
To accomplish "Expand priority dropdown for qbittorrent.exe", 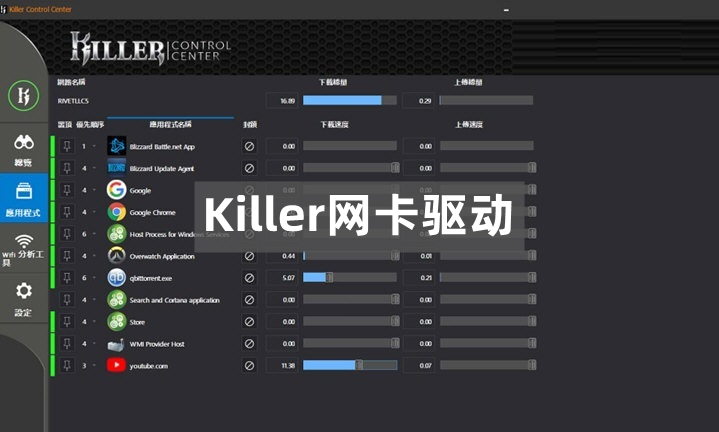I will pyautogui.click(x=95, y=278).
